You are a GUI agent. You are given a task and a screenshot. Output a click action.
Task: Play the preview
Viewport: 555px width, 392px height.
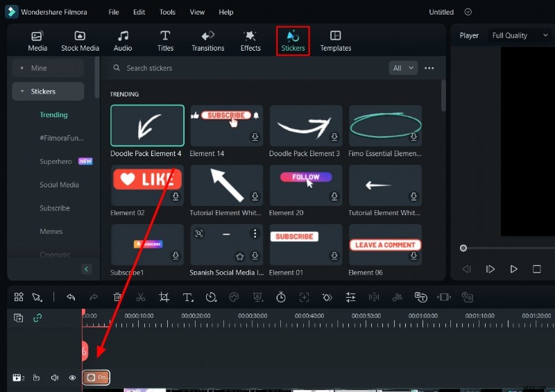pyautogui.click(x=513, y=269)
